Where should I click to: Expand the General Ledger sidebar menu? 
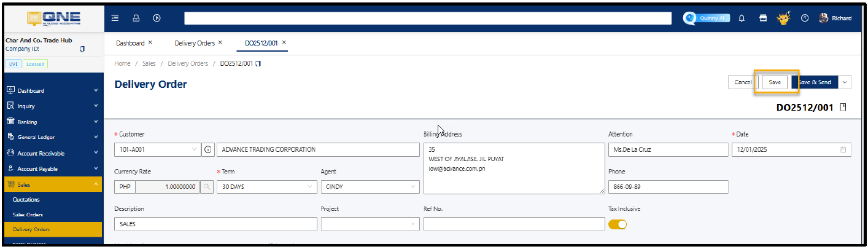96,138
